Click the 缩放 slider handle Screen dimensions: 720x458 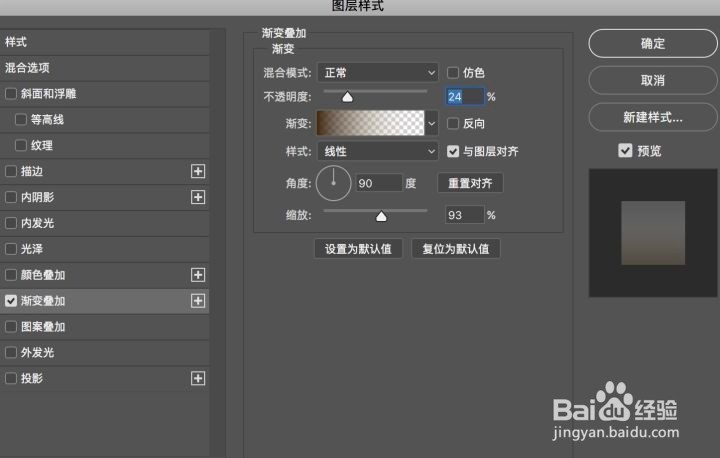[381, 216]
